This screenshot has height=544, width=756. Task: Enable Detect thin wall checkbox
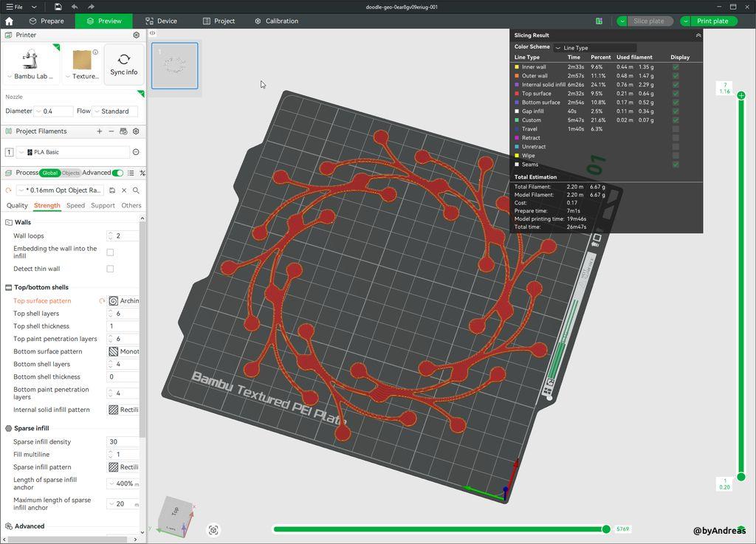[110, 269]
